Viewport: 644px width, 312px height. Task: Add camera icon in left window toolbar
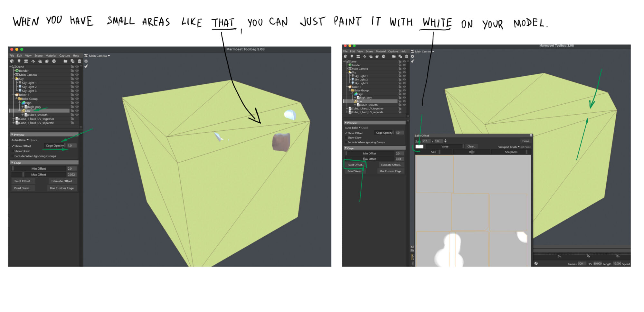tap(26, 61)
